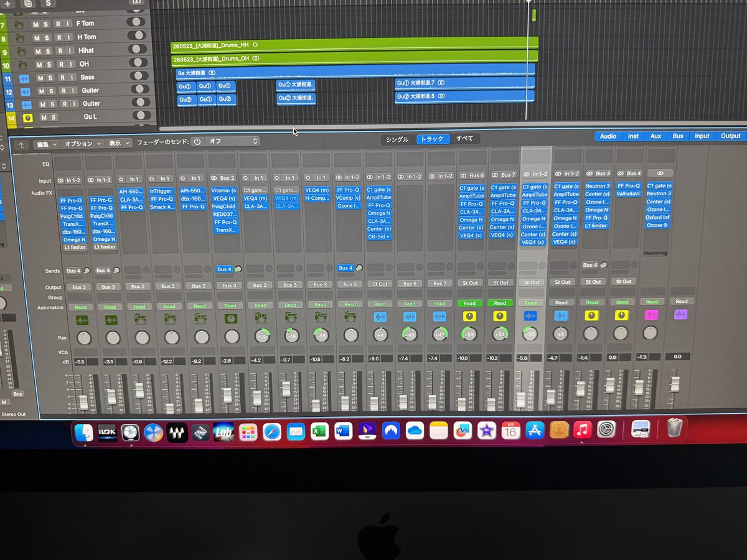Click the Bnc button on the left strip
The width and height of the screenshot is (747, 560).
[x=18, y=394]
